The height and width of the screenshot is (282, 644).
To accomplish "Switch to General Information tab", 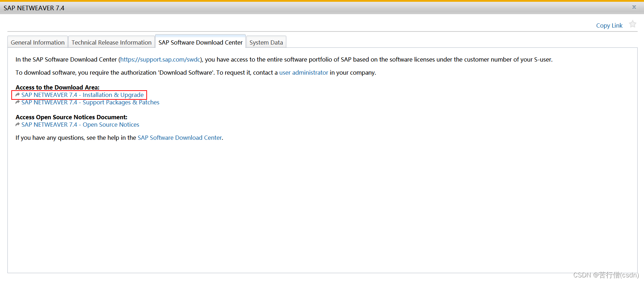I will [x=37, y=42].
